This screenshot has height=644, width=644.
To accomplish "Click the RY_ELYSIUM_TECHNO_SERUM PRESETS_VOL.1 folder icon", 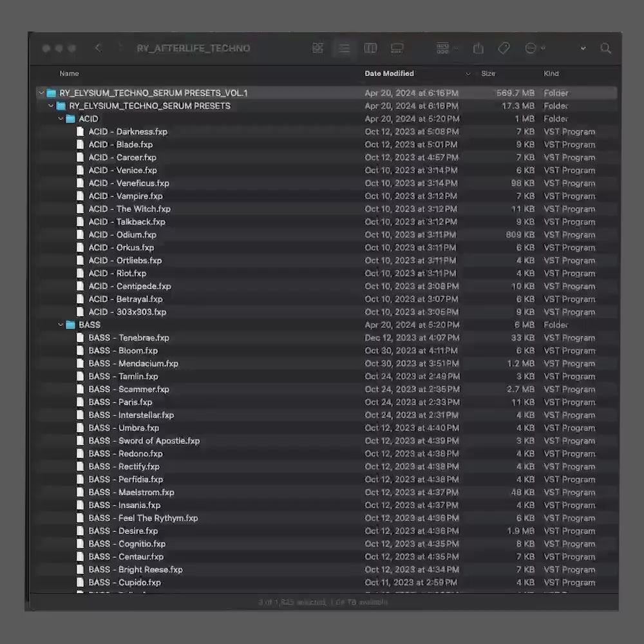I will (52, 93).
